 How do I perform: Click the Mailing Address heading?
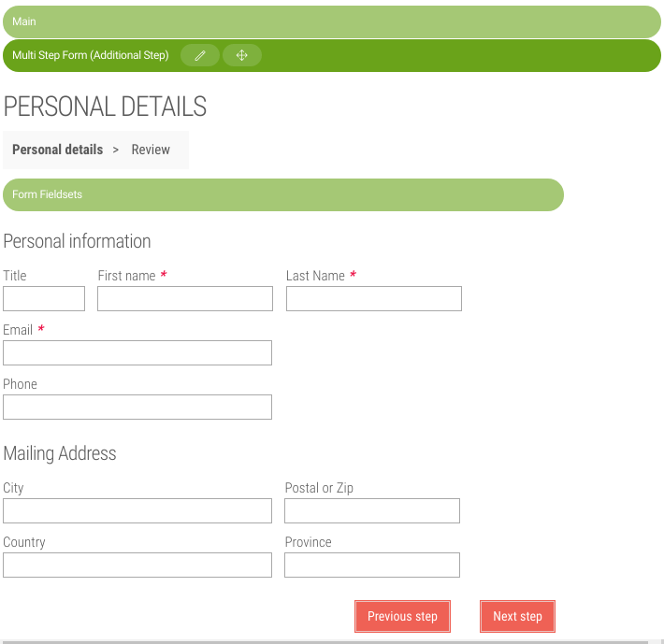coord(60,453)
